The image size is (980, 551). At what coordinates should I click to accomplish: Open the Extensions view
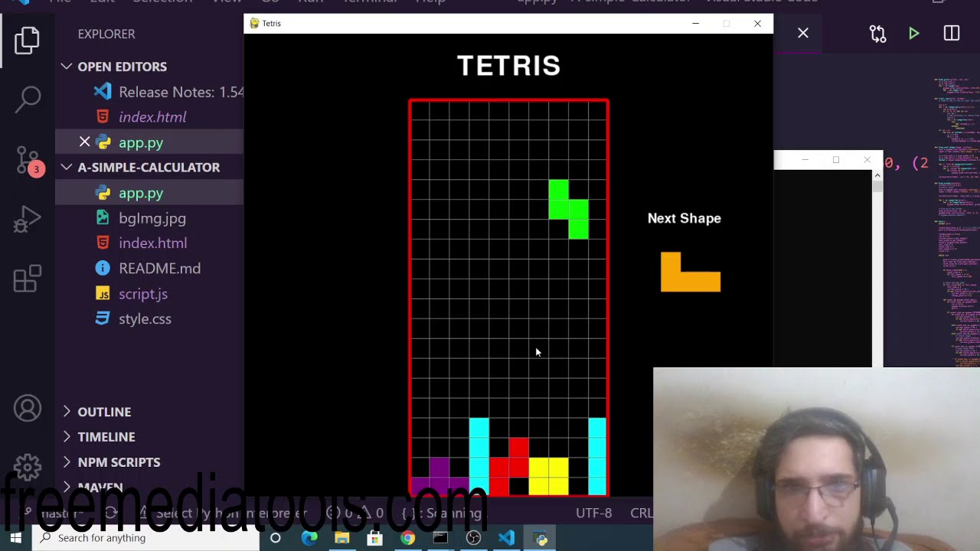pyautogui.click(x=28, y=279)
